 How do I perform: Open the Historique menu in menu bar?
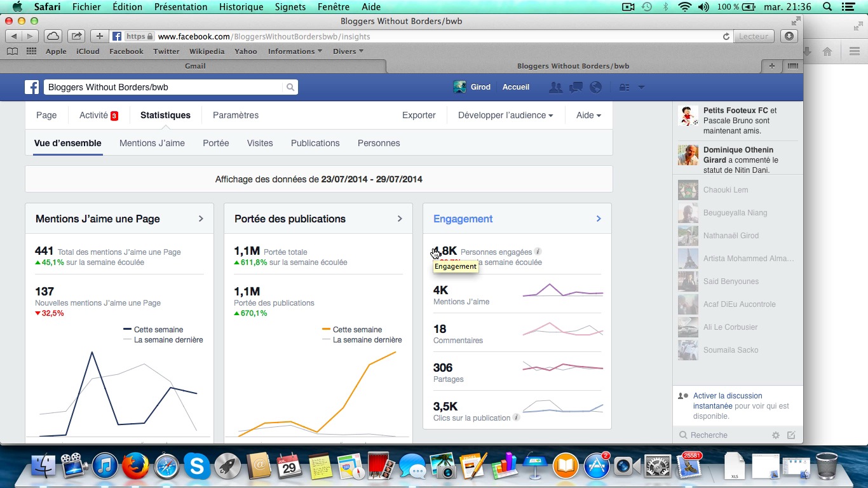241,7
